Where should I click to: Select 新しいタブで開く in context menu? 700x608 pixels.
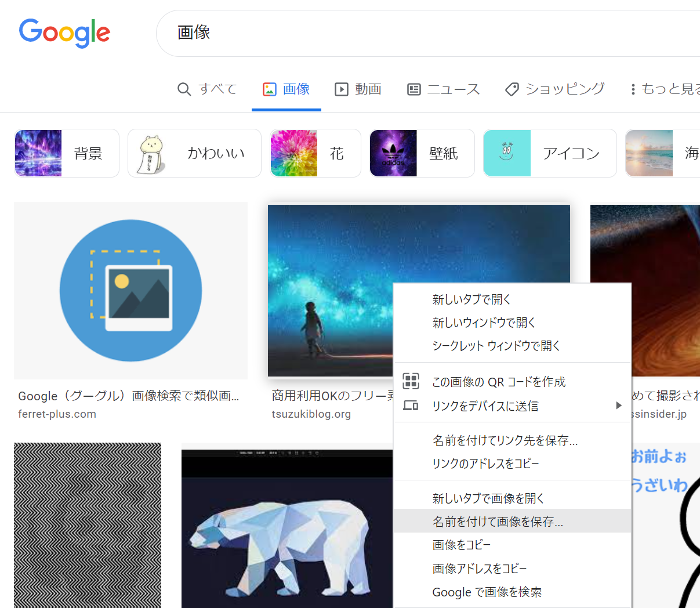[x=471, y=299]
